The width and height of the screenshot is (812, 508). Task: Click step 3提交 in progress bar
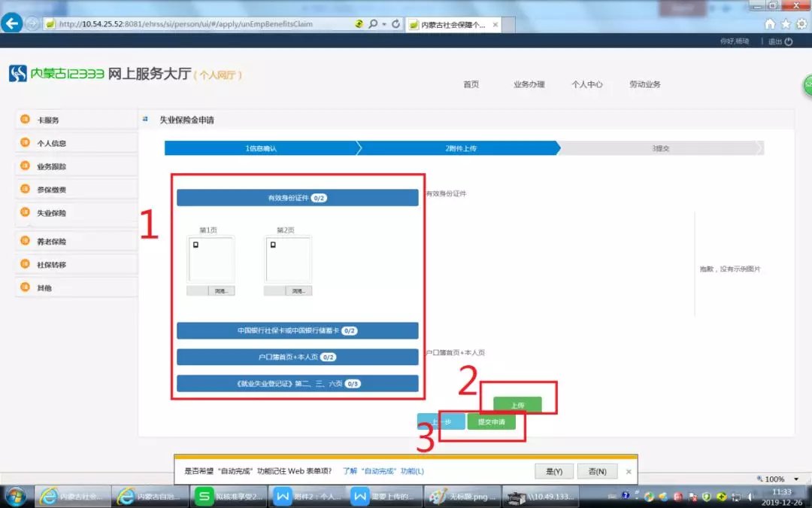click(660, 148)
